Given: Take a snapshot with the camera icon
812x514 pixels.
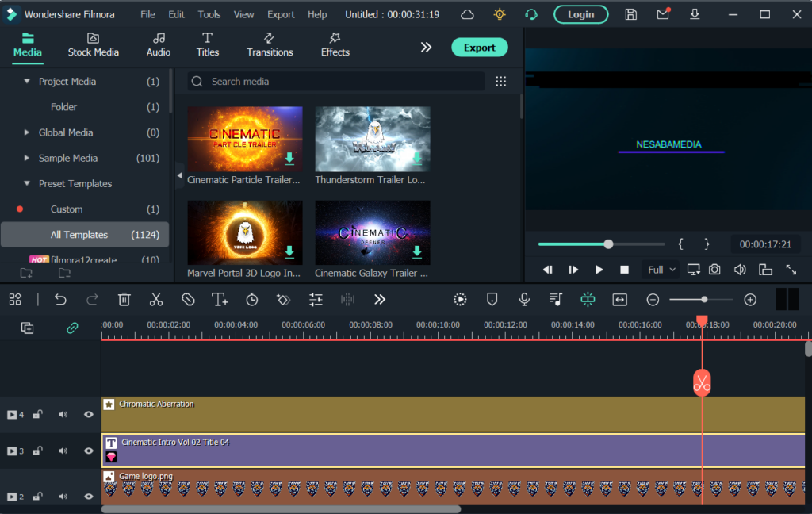Looking at the screenshot, I should coord(714,270).
